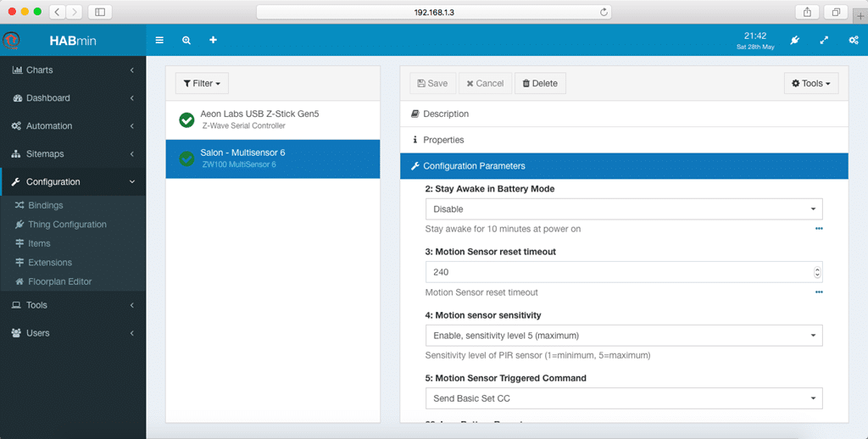Open the Motion sensor sensitivity select
Screen dimensions: 868x439
(x=624, y=336)
